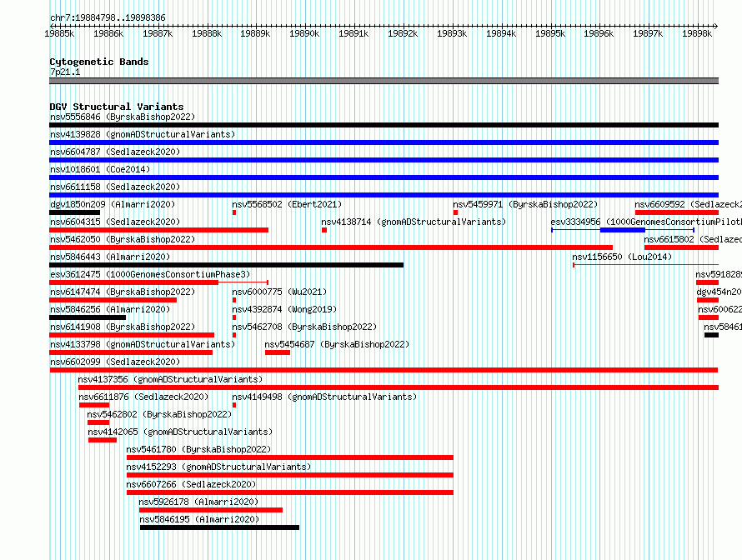
Task: Click the 19886k ruler tick label
Action: point(108,33)
